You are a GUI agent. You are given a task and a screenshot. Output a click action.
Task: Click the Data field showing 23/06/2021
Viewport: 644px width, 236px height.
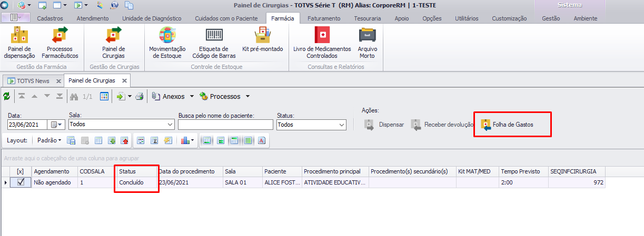point(27,125)
